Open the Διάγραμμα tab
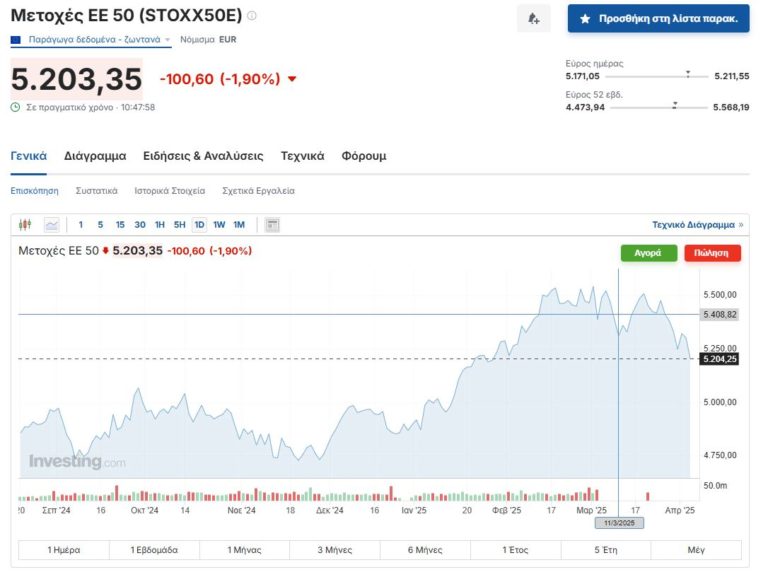 pos(95,156)
